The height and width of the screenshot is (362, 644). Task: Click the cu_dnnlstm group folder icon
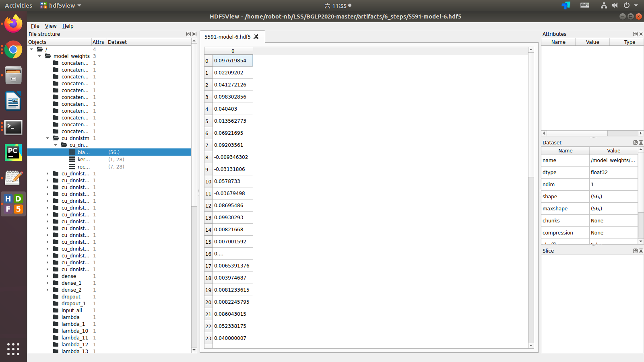coord(56,138)
